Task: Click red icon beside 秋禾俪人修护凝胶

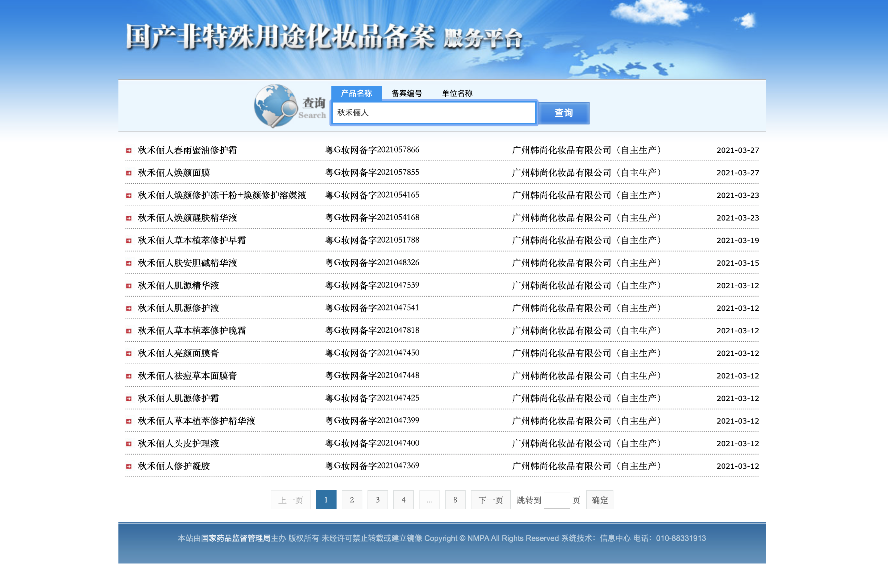Action: (129, 466)
